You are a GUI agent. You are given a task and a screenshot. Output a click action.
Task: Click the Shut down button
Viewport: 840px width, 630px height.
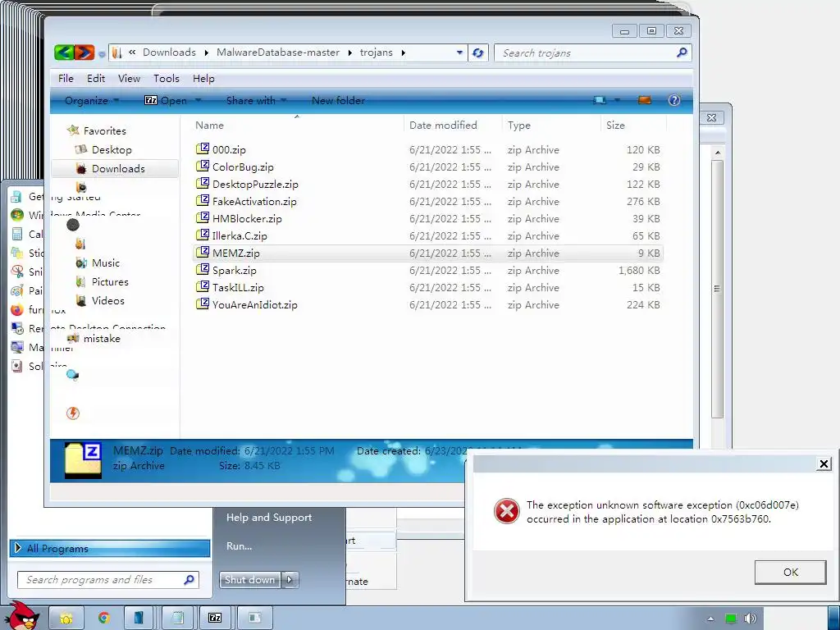(x=249, y=580)
